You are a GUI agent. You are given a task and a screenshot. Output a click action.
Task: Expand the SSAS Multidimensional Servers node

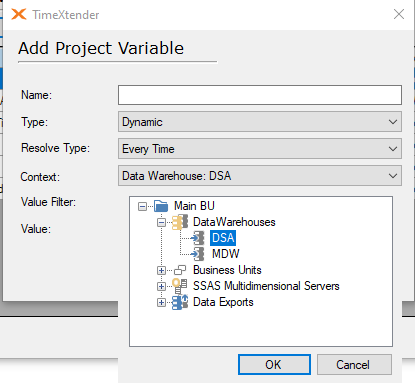(x=161, y=286)
